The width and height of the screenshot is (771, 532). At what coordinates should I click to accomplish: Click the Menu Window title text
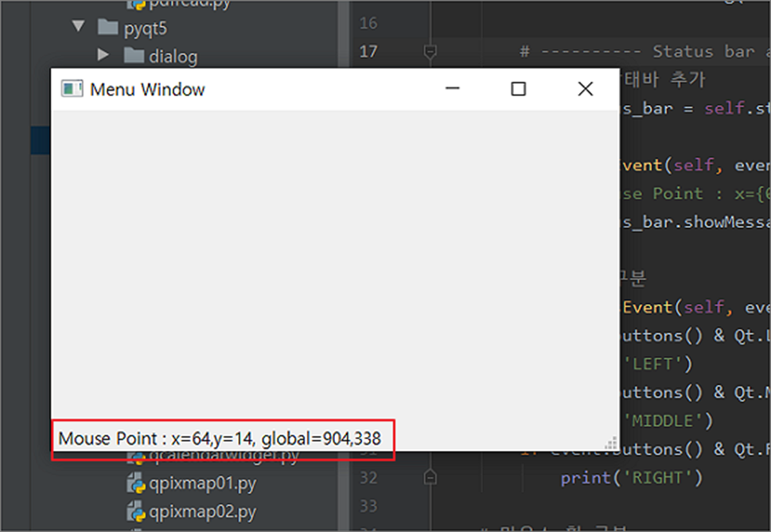click(x=147, y=90)
